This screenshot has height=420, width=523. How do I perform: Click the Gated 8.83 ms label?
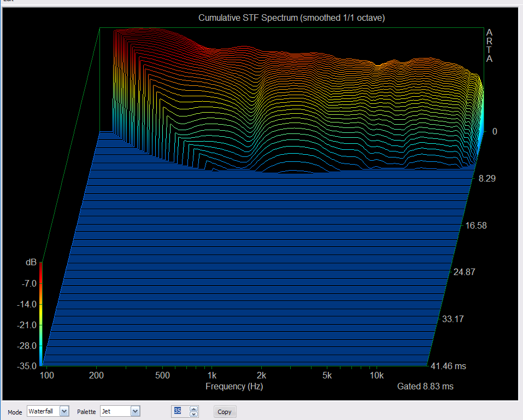pos(425,386)
